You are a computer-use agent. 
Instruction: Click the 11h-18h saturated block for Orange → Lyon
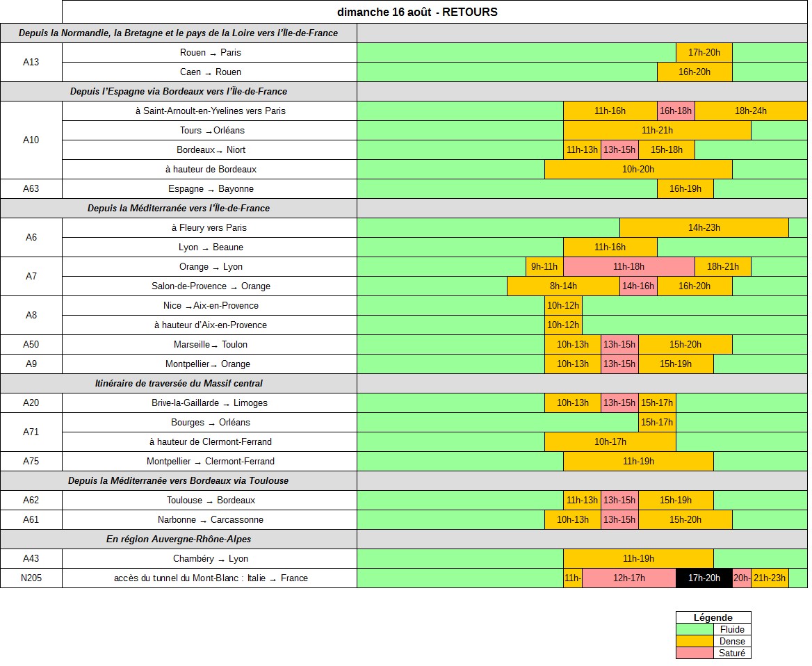tap(628, 266)
